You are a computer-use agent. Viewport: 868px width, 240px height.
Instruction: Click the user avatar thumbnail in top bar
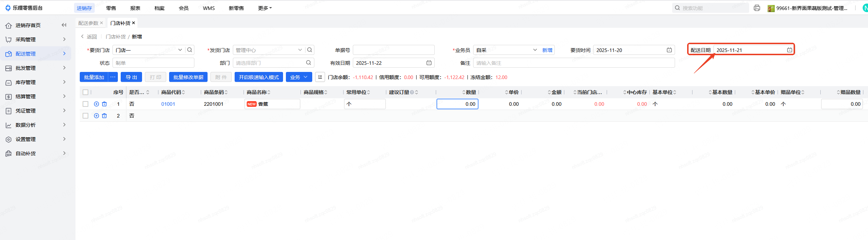771,8
